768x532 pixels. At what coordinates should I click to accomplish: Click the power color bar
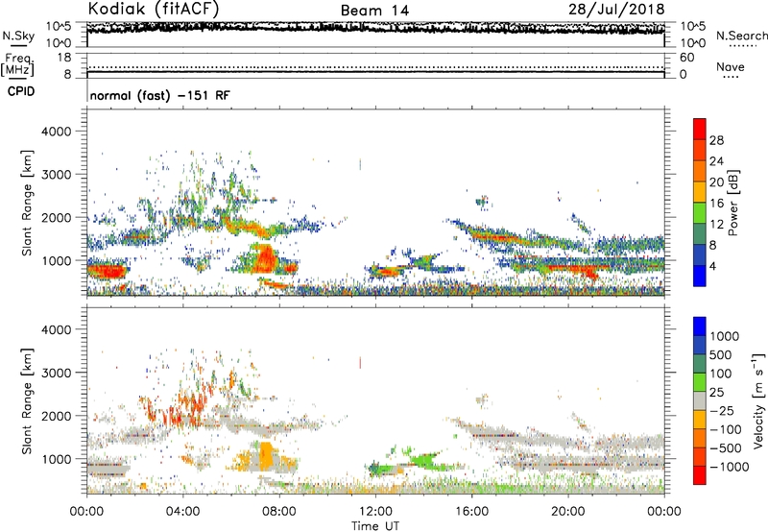(700, 203)
